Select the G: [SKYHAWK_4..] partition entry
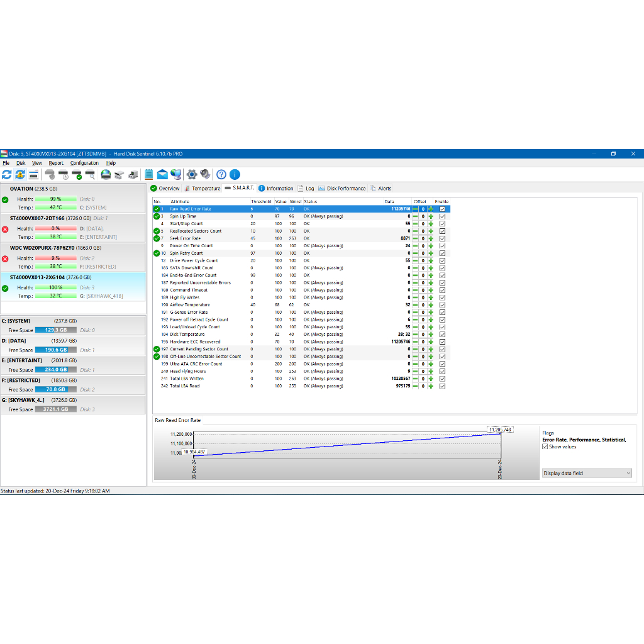The height and width of the screenshot is (644, 644). (73, 405)
